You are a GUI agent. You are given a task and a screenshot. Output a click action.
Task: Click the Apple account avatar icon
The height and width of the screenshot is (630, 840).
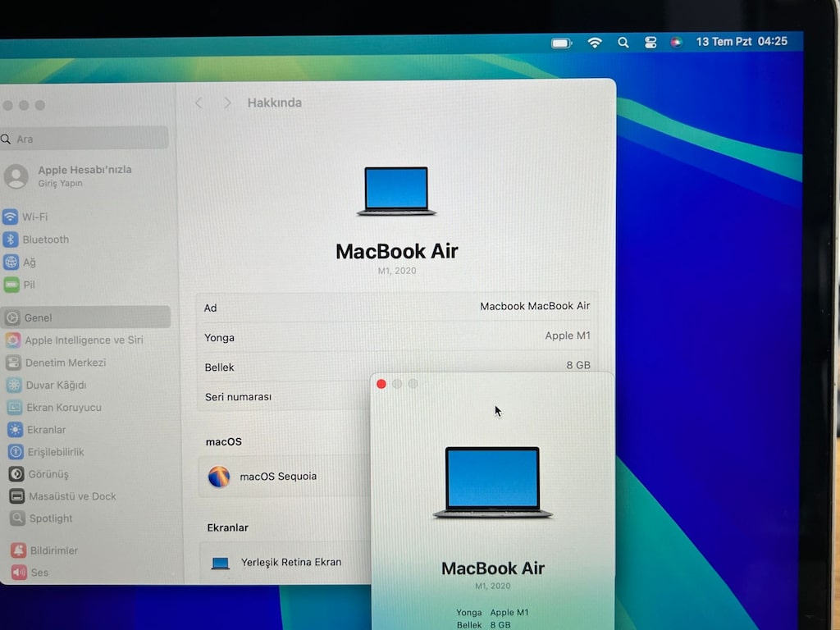tap(16, 176)
